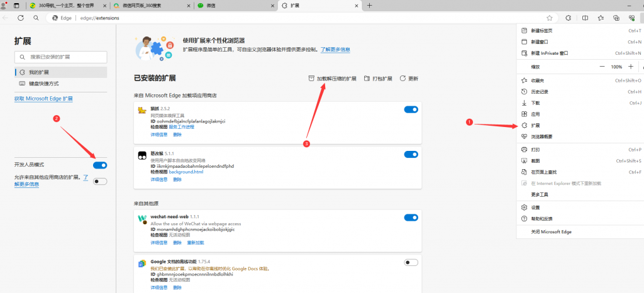Select 历史记录 in the Edge menu
The image size is (644, 293).
pos(540,91)
